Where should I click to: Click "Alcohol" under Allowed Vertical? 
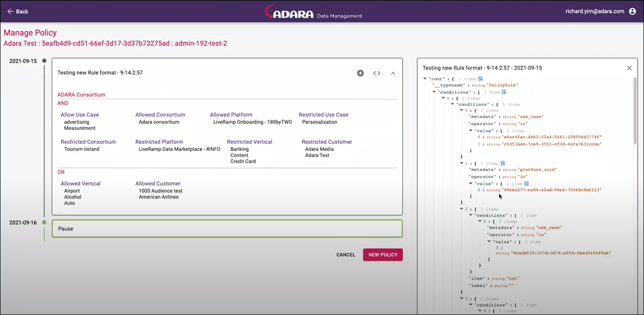(73, 197)
